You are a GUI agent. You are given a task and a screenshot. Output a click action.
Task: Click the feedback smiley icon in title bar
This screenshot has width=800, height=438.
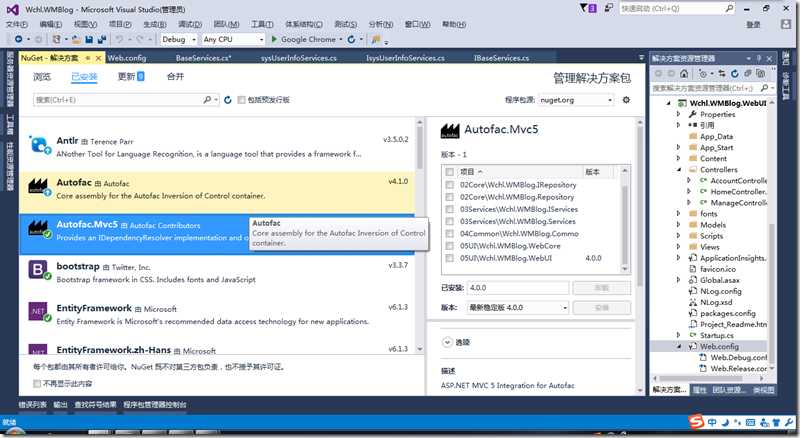point(609,8)
